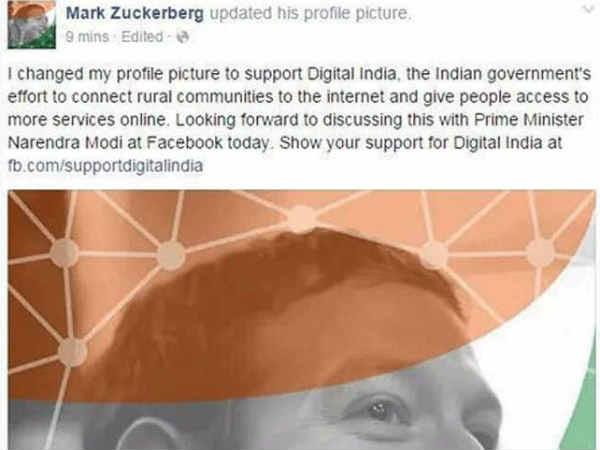Click "Prime Minister" in the post text
Image resolution: width=600 pixels, height=450 pixels.
[529, 120]
